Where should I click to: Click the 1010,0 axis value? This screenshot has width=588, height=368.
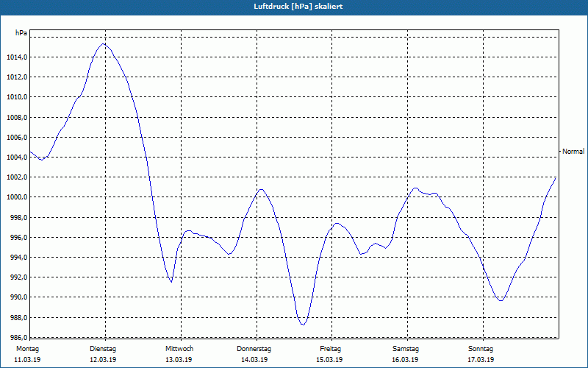click(x=17, y=97)
